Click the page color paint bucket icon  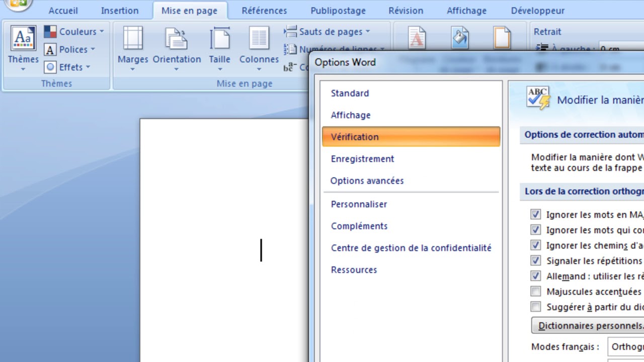click(x=460, y=38)
